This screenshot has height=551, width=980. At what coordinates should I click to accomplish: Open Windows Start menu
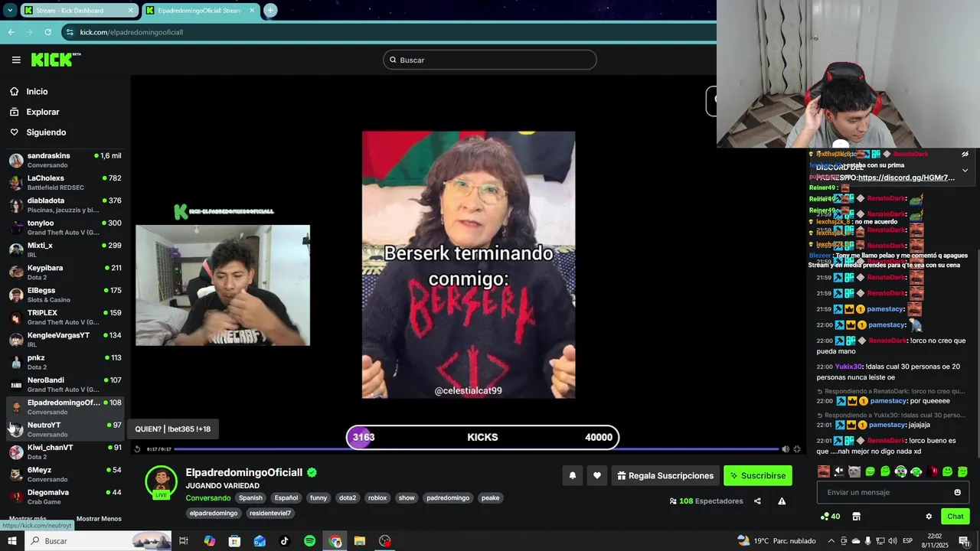point(11,541)
